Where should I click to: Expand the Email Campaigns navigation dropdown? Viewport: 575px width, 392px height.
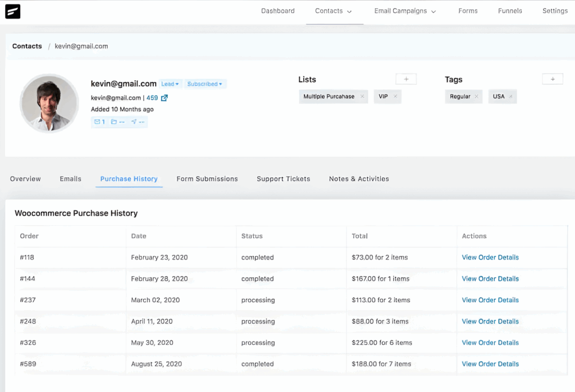click(x=404, y=11)
